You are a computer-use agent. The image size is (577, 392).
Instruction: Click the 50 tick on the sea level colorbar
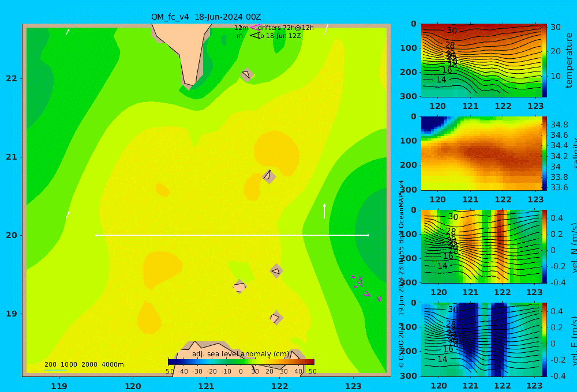click(x=312, y=371)
